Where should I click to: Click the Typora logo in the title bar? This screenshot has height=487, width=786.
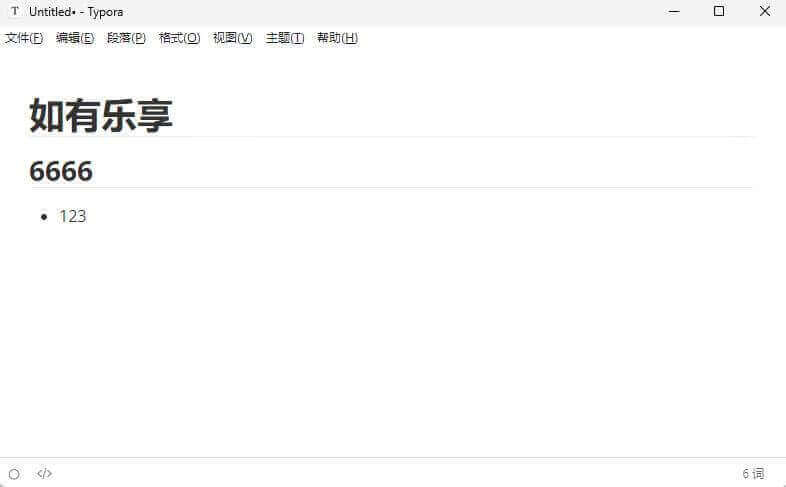tap(15, 11)
